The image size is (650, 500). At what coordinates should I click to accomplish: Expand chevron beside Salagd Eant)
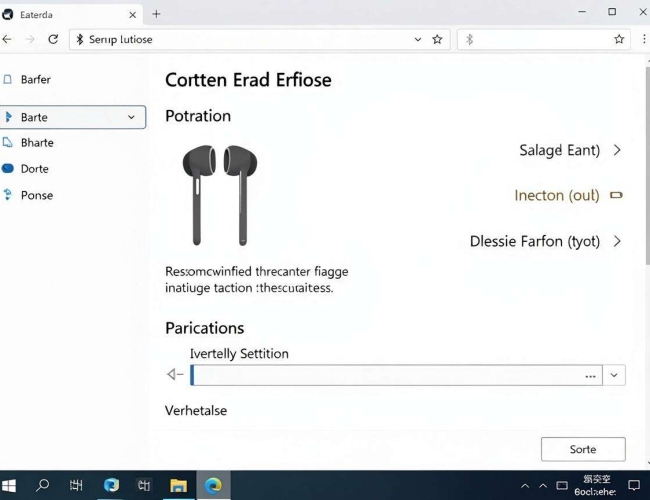coord(617,150)
